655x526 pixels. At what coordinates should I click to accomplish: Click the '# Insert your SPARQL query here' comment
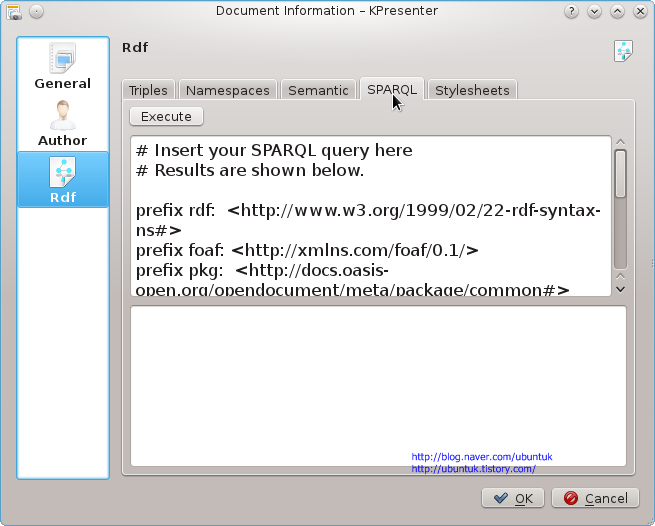click(x=274, y=150)
